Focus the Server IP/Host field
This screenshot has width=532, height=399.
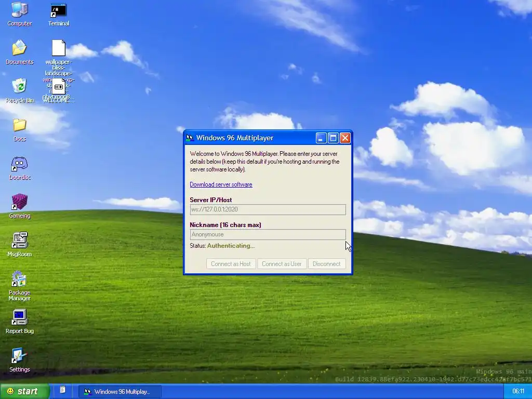[x=268, y=209]
